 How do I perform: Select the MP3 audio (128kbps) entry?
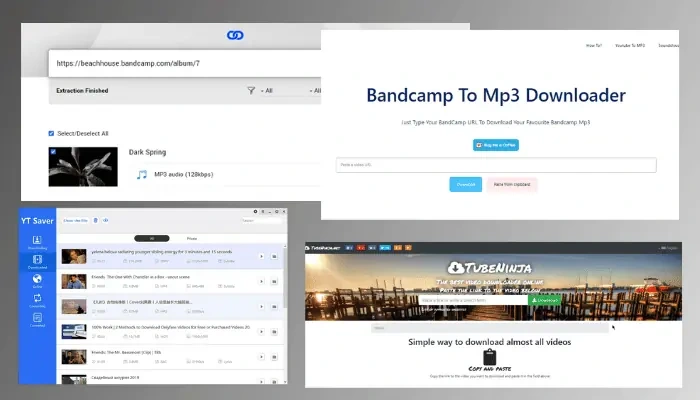coord(183,175)
